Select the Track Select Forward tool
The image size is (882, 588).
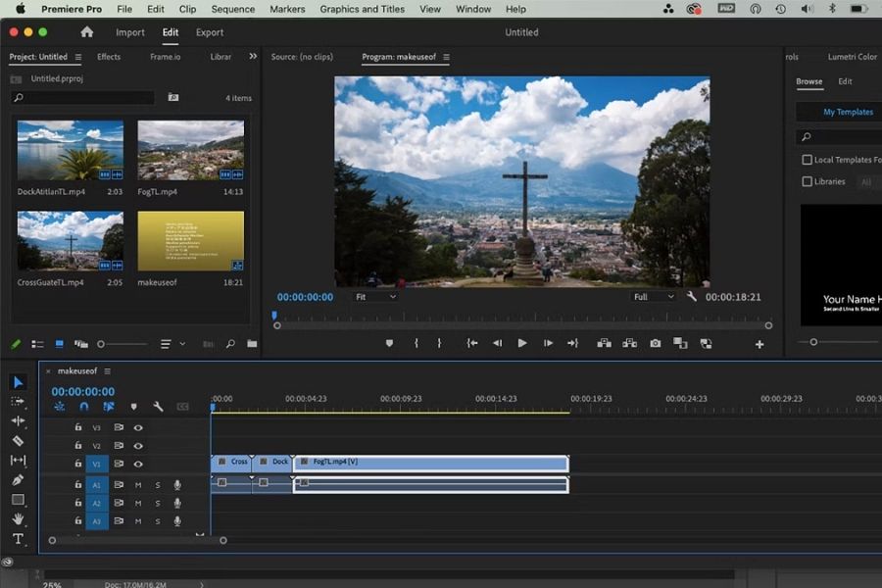pyautogui.click(x=18, y=402)
